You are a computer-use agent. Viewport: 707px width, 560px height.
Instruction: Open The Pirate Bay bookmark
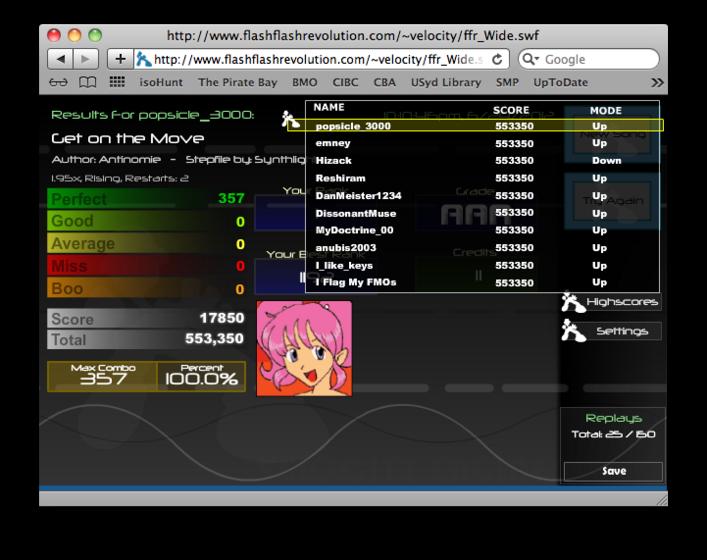(x=238, y=83)
